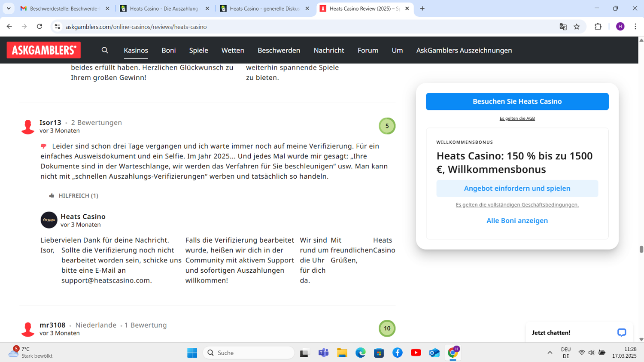
Task: Open the Beschwerden menu item
Action: (x=279, y=50)
